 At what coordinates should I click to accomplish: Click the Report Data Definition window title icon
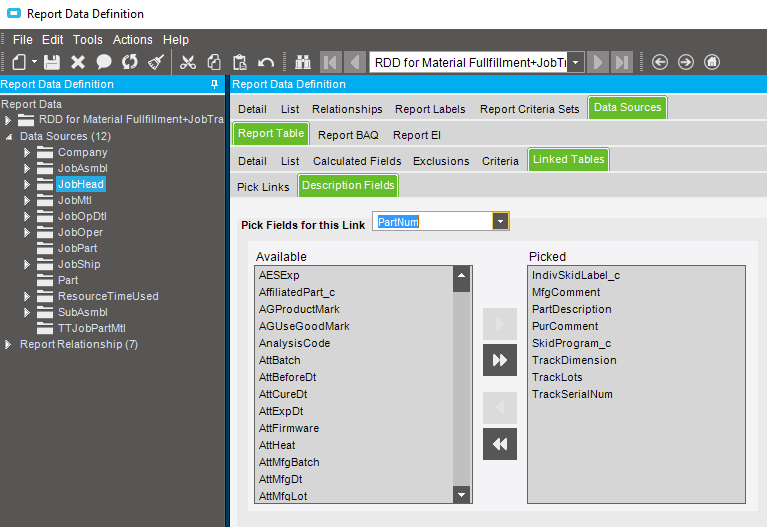(14, 13)
